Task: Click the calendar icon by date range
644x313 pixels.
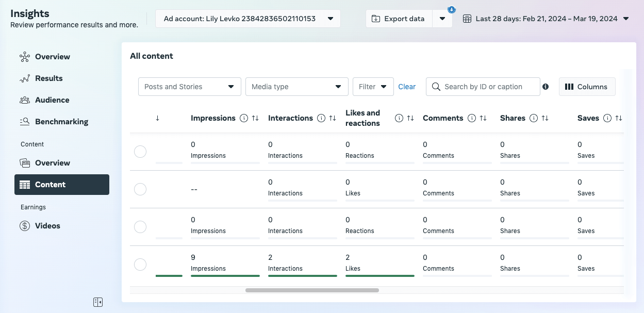Action: (x=467, y=19)
